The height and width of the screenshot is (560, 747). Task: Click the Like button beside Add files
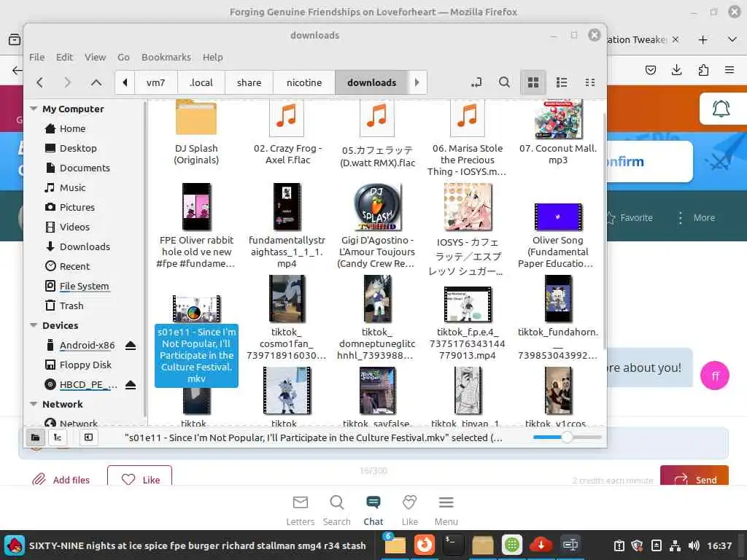140,476
